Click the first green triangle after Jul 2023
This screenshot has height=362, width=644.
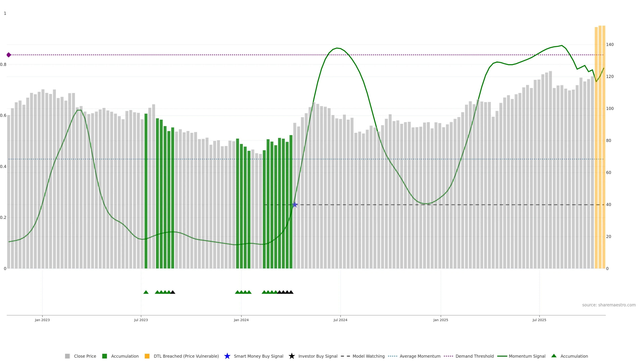coord(146,292)
